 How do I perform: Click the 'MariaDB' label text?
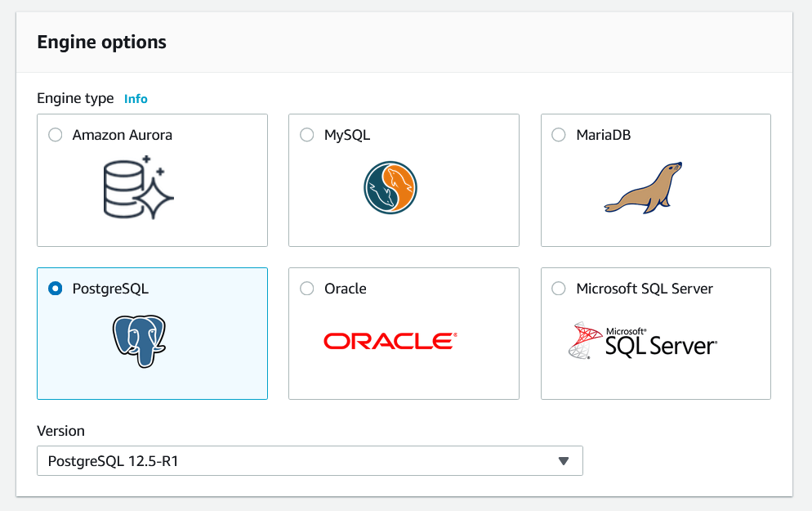(604, 135)
